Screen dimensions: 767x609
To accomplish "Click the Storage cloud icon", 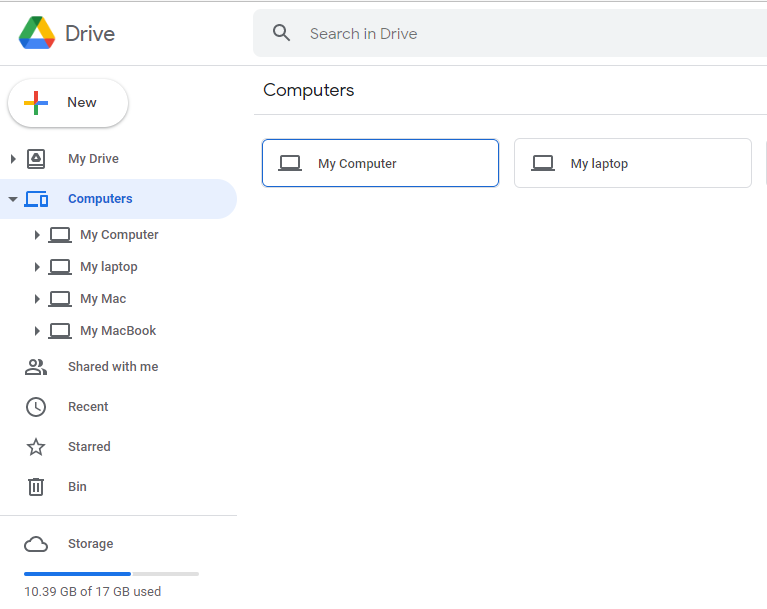I will (x=36, y=544).
